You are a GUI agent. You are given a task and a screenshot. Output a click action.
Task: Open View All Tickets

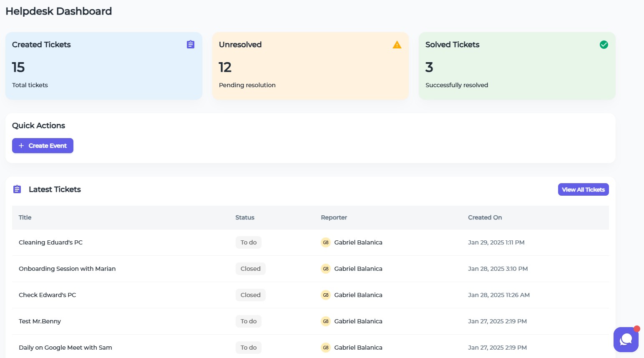(x=583, y=189)
